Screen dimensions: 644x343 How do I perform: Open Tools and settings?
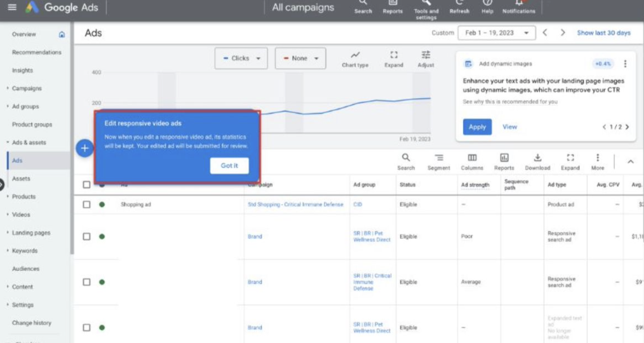point(426,10)
